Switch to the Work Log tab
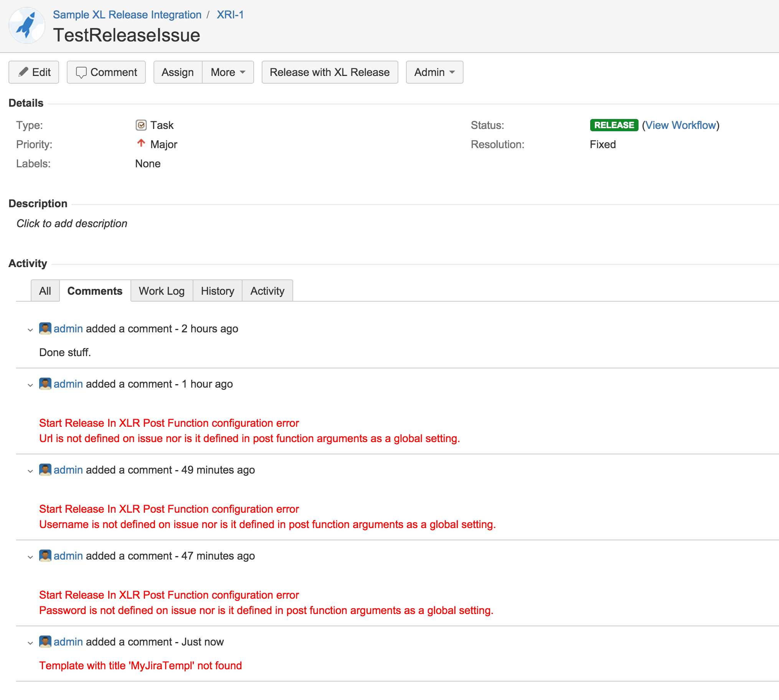779x700 pixels. (162, 291)
